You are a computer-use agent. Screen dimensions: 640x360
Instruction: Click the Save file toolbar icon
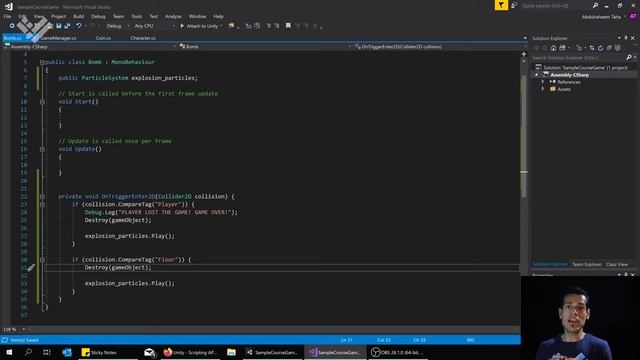pyautogui.click(x=59, y=26)
